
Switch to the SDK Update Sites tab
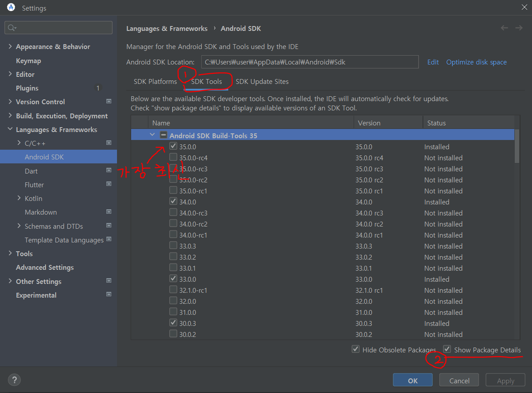[x=262, y=81]
